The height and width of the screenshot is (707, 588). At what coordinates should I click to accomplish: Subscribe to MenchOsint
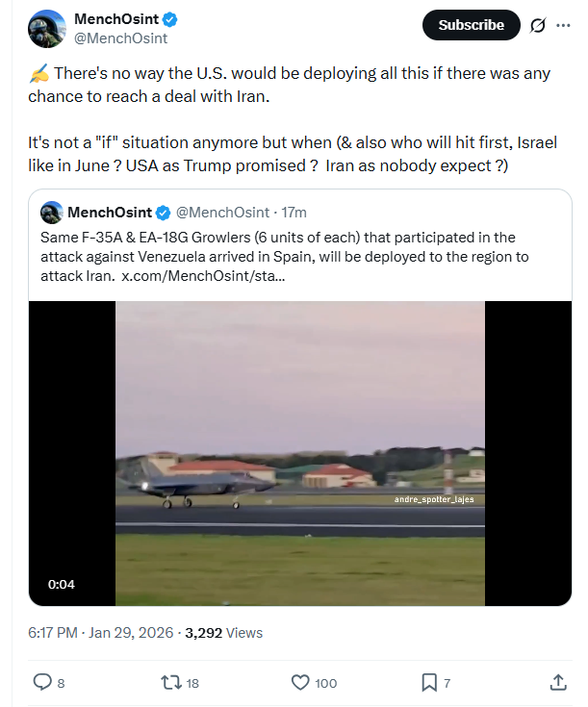471,25
